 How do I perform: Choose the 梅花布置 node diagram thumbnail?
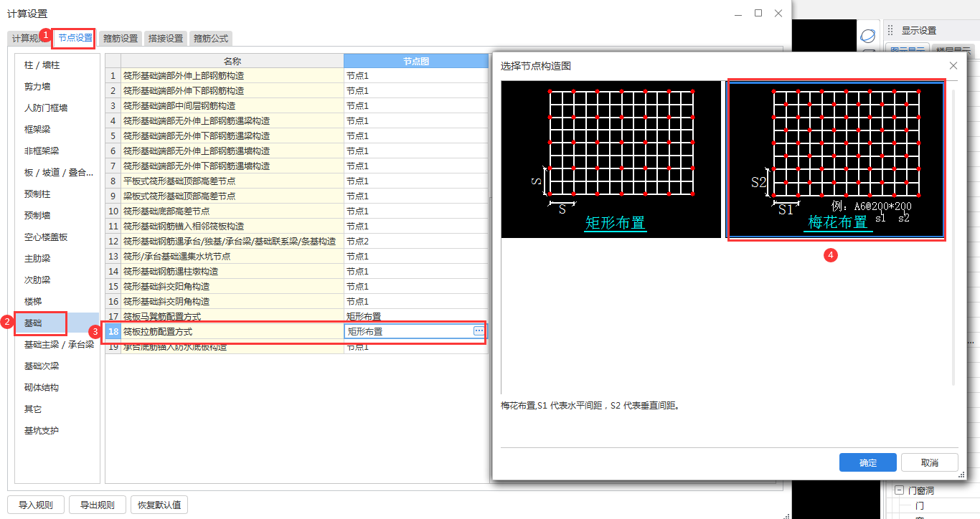pyautogui.click(x=836, y=161)
